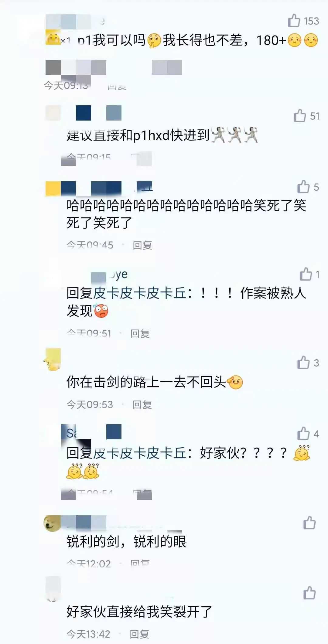
Task: Reply to the 13:42 comment
Action: tap(139, 634)
